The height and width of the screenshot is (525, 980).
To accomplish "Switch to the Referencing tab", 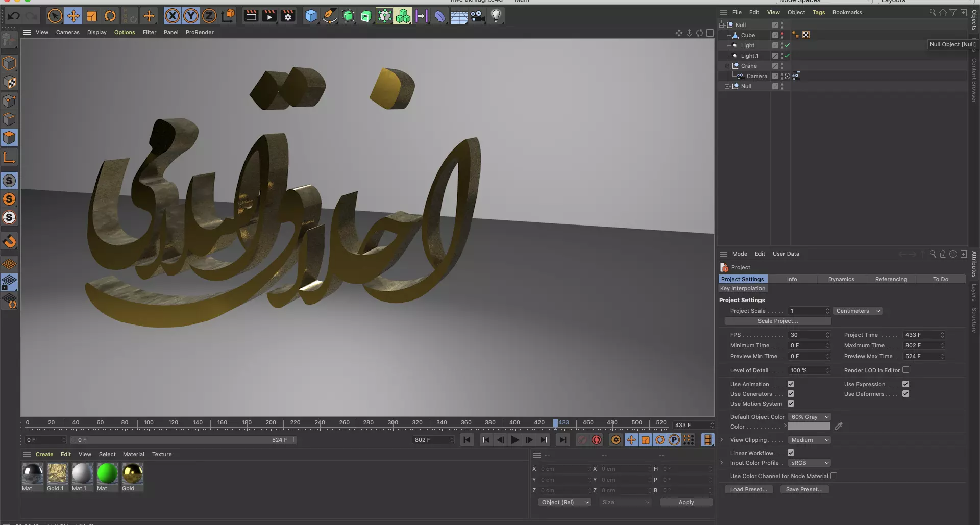I will 891,279.
